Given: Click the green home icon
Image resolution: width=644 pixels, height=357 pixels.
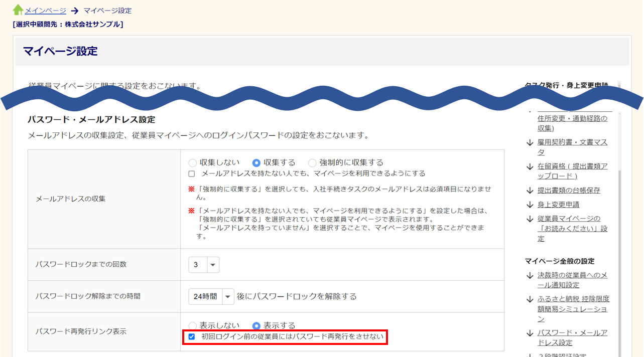Looking at the screenshot, I should (18, 10).
